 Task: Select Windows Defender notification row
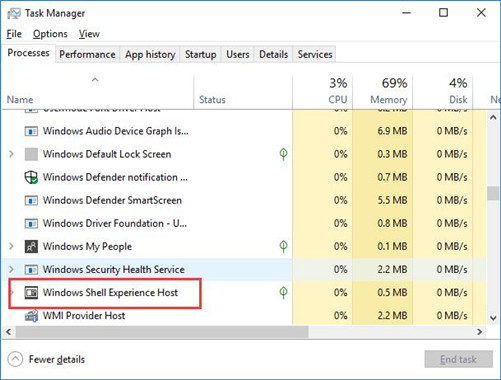pos(243,177)
